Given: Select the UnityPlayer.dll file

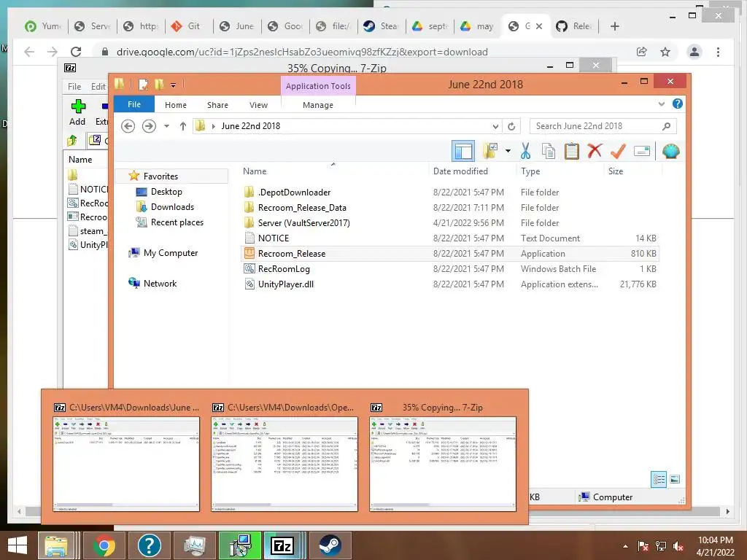Looking at the screenshot, I should pyautogui.click(x=286, y=284).
